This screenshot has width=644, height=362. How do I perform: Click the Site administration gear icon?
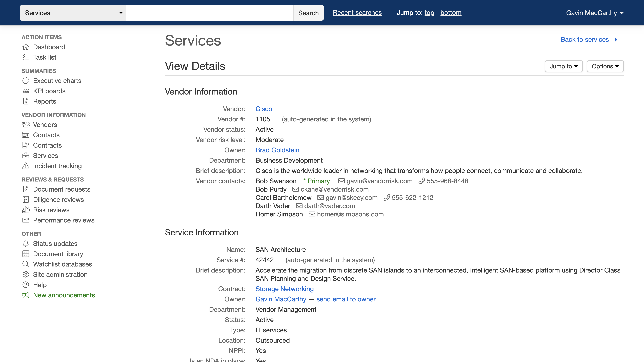[x=26, y=274]
